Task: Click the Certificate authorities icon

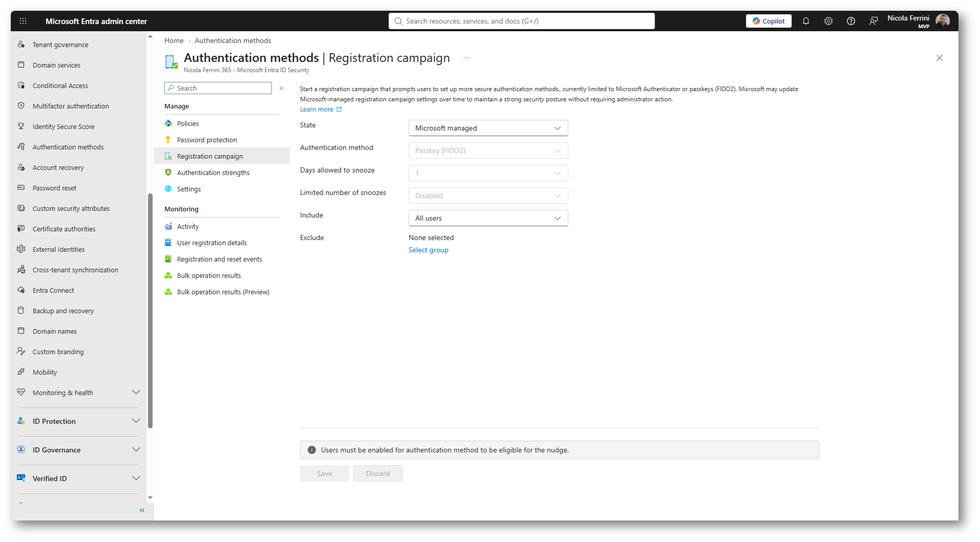Action: pyautogui.click(x=21, y=229)
